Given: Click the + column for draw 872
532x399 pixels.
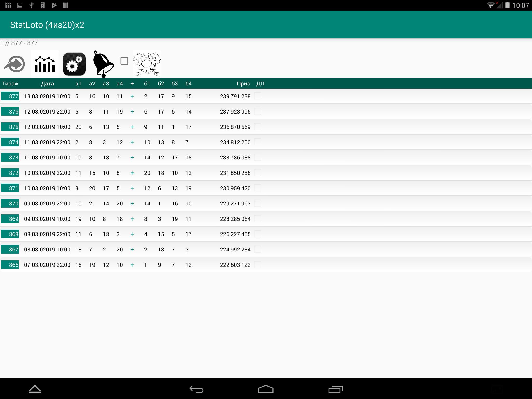Looking at the screenshot, I should click(x=132, y=172).
